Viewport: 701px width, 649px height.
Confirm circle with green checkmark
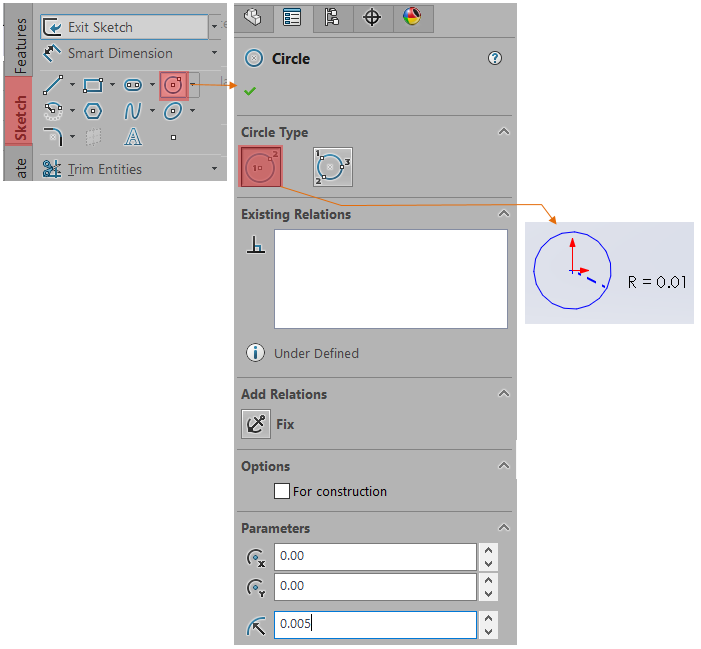(250, 91)
